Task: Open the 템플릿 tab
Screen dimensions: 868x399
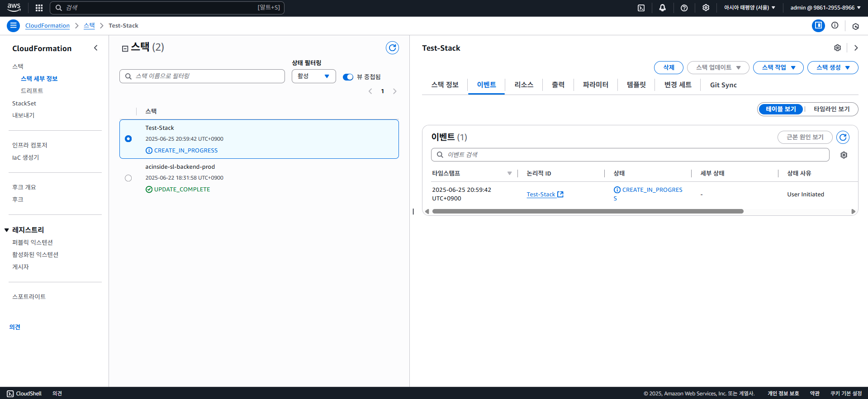Action: click(636, 85)
